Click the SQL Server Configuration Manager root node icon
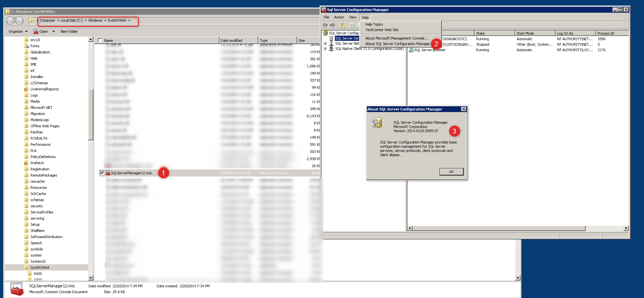 point(325,33)
